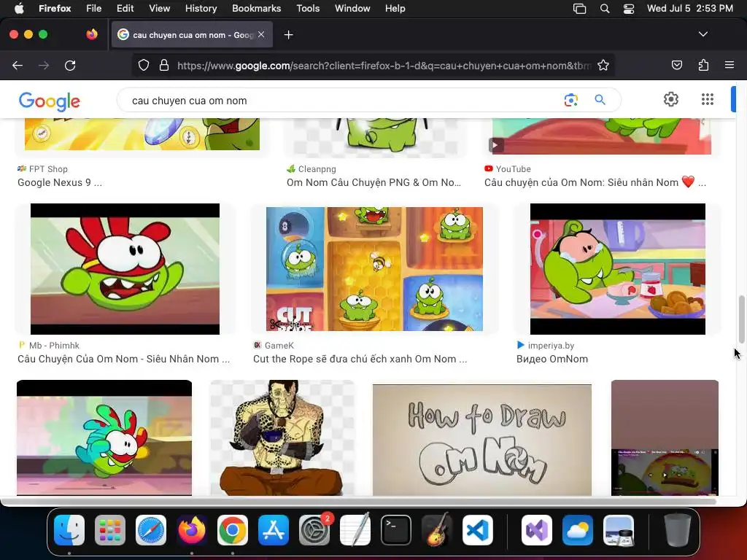The image size is (747, 560).
Task: Open the Edit menu
Action: click(125, 8)
